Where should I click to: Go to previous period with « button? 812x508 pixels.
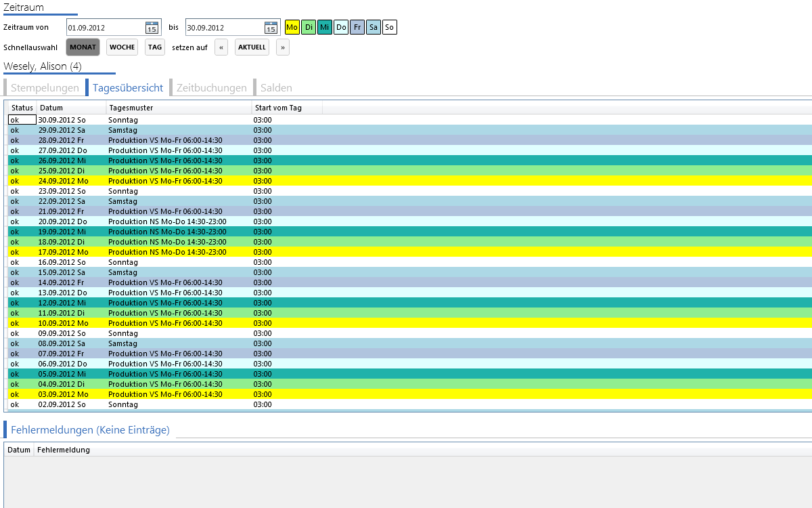pos(221,47)
